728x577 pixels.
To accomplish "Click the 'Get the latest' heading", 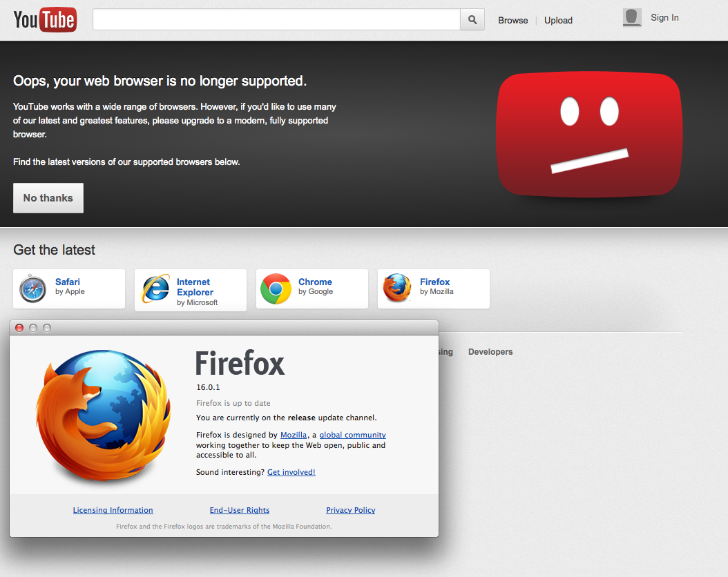I will pyautogui.click(x=54, y=250).
